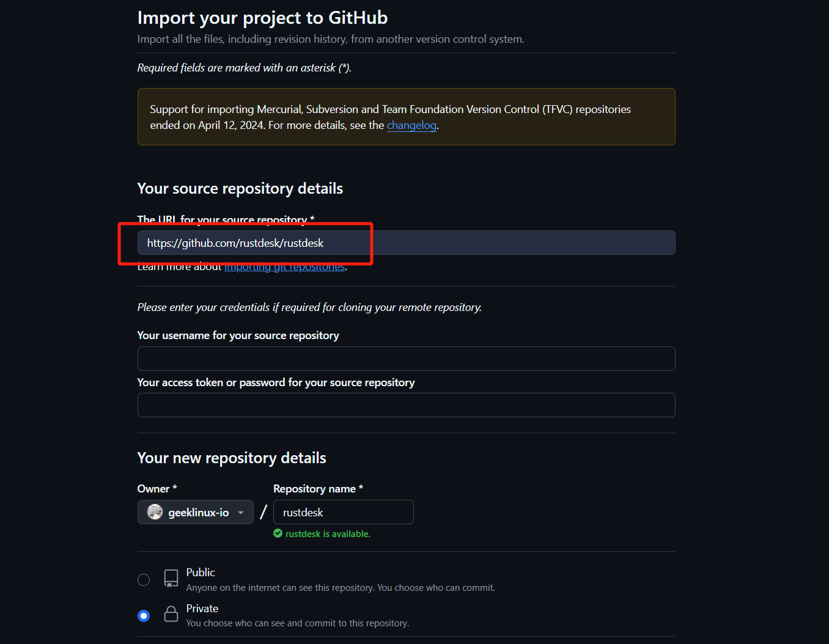Focus the source repository URL field

pos(406,243)
